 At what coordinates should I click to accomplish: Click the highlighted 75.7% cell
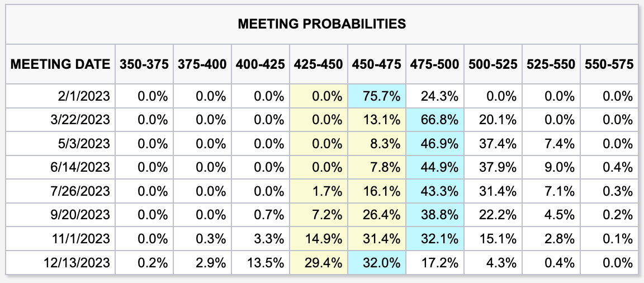(x=382, y=96)
